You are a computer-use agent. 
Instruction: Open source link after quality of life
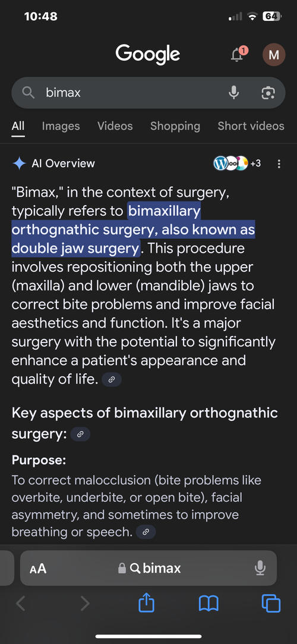112,380
